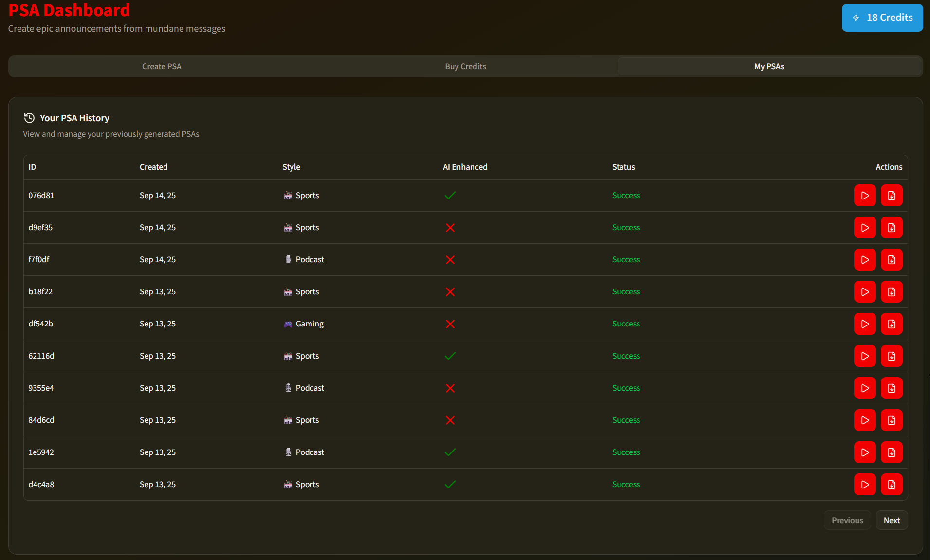Screen dimensions: 930x560
Task: Click the PSA Dashboard title
Action: (69, 10)
